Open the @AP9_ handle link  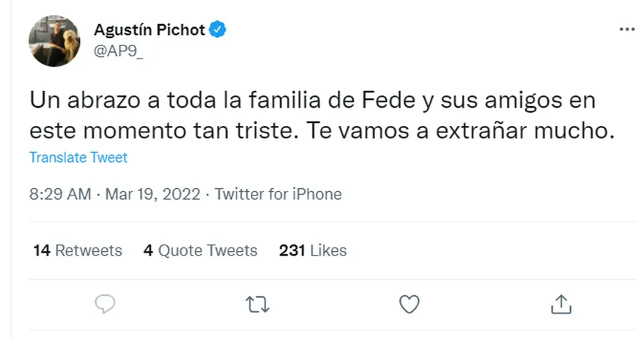(x=119, y=50)
